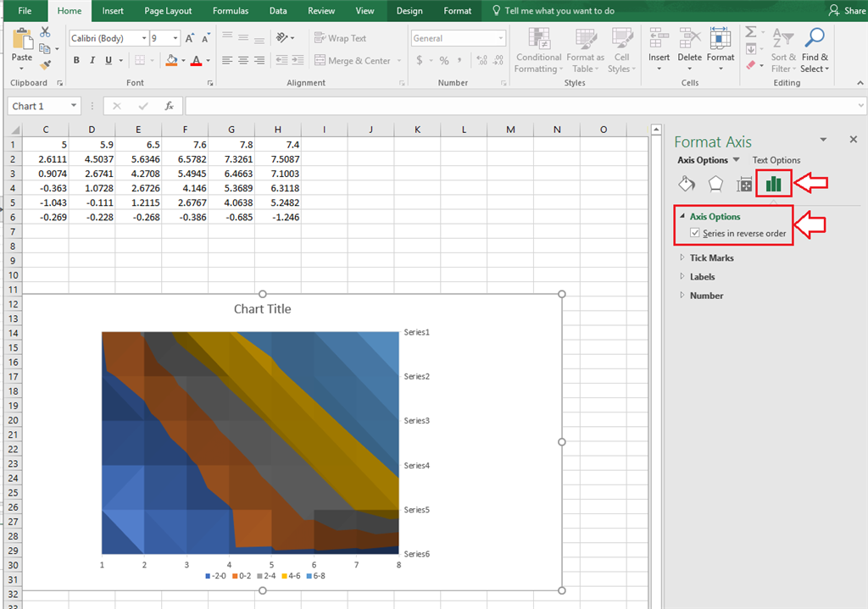Viewport: 868px width, 609px height.
Task: Click the Format cells button
Action: point(721,50)
